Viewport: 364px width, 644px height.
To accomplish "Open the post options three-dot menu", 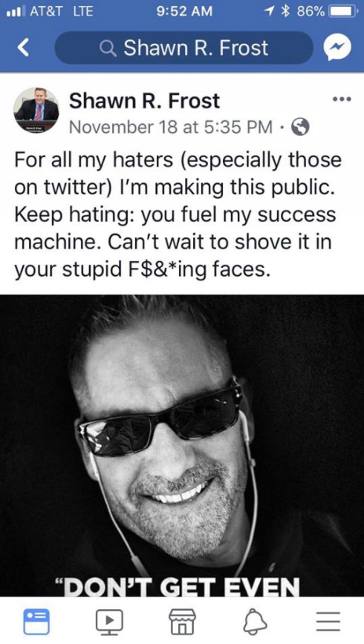I will tap(342, 99).
